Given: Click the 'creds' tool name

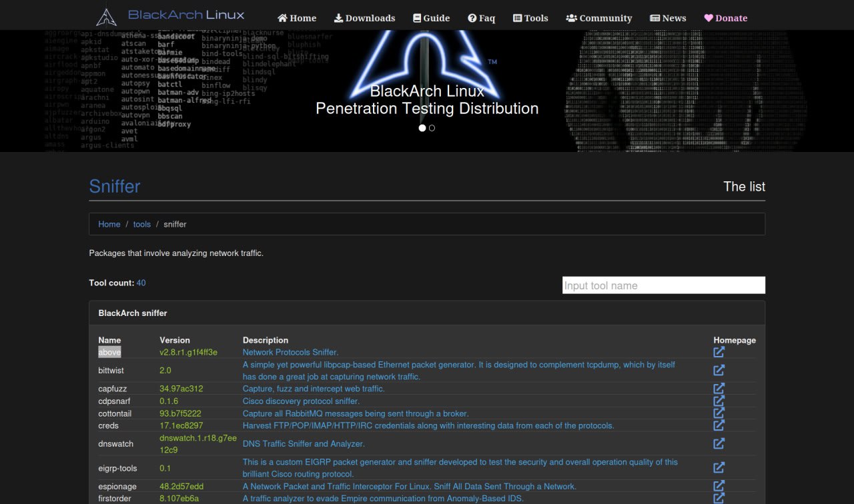Looking at the screenshot, I should click(x=108, y=425).
